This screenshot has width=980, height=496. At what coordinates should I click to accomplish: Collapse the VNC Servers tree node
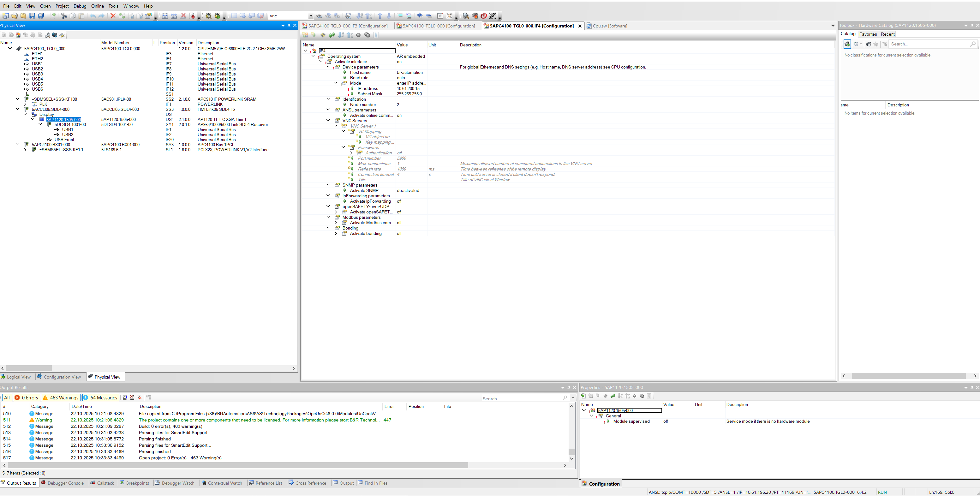[328, 121]
